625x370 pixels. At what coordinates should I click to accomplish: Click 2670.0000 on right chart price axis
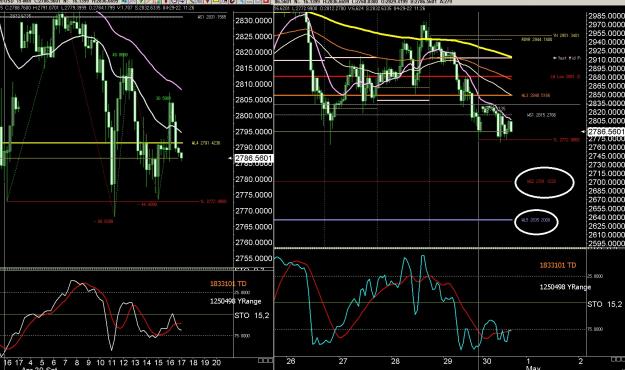point(606,200)
